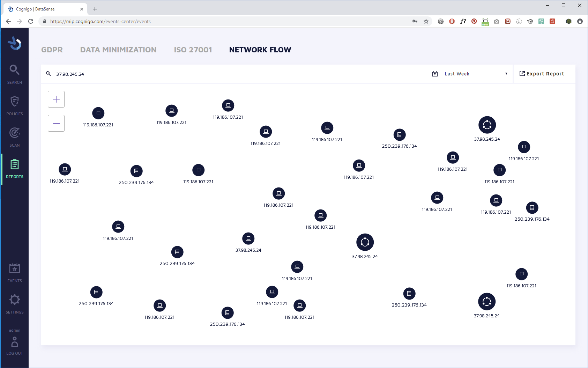Click the Pinterest extension icon
This screenshot has height=368, width=588.
click(474, 21)
